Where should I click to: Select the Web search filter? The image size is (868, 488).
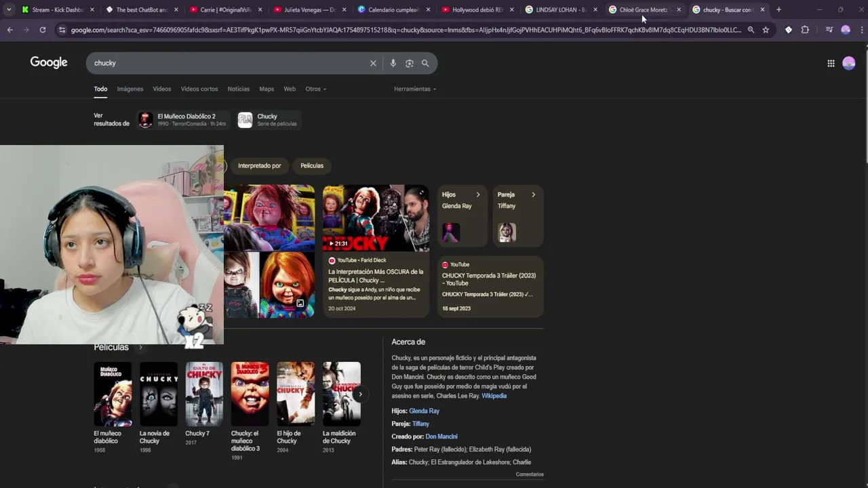[x=290, y=89]
